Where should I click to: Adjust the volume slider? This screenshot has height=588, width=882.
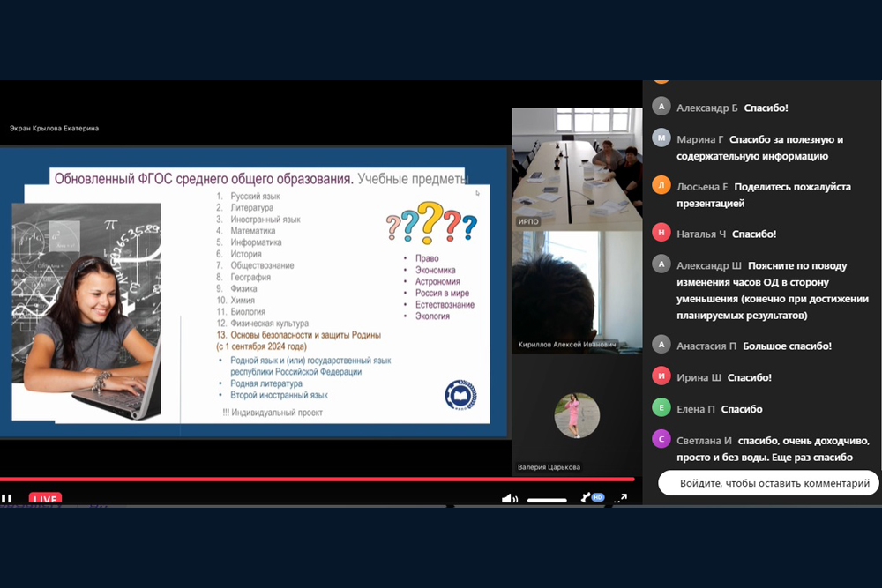[547, 500]
